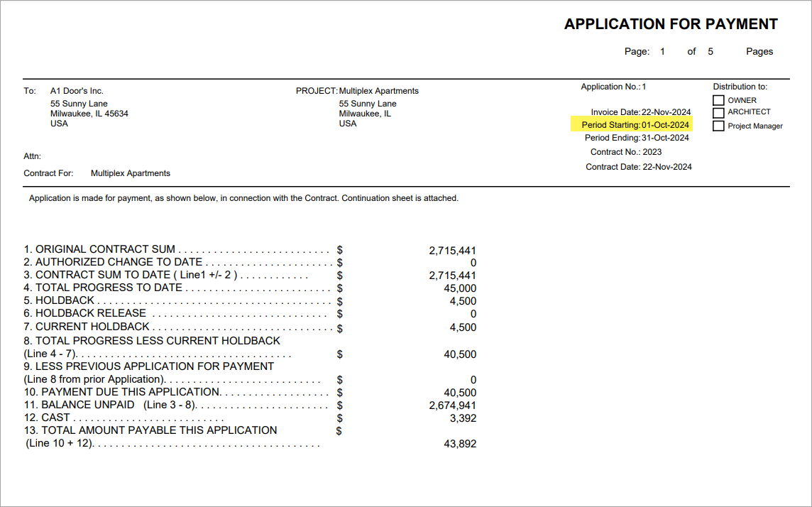Check the OWNER distribution checkbox
Viewport: 812px width, 507px height.
click(x=718, y=100)
